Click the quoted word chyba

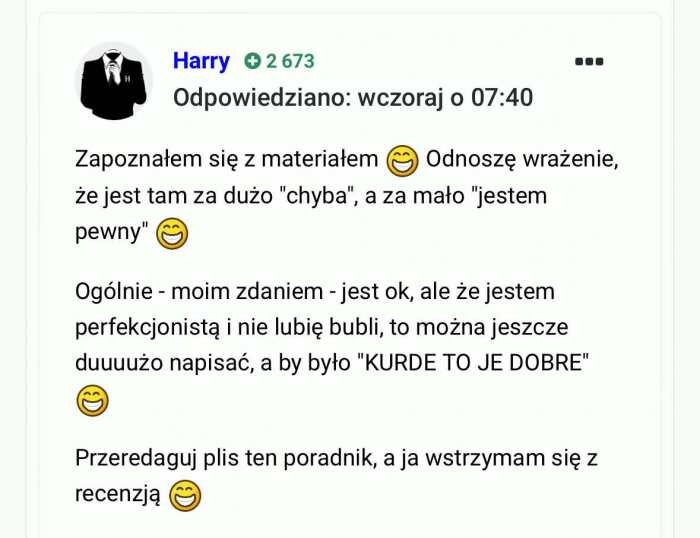pos(317,196)
